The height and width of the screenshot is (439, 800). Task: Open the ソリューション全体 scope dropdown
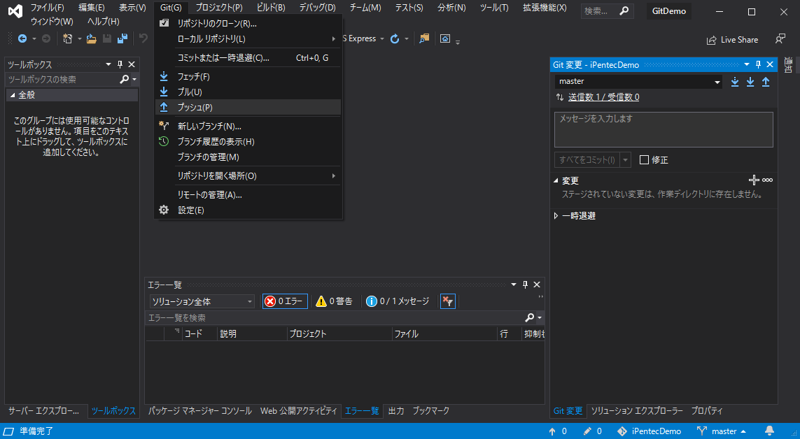[202, 301]
